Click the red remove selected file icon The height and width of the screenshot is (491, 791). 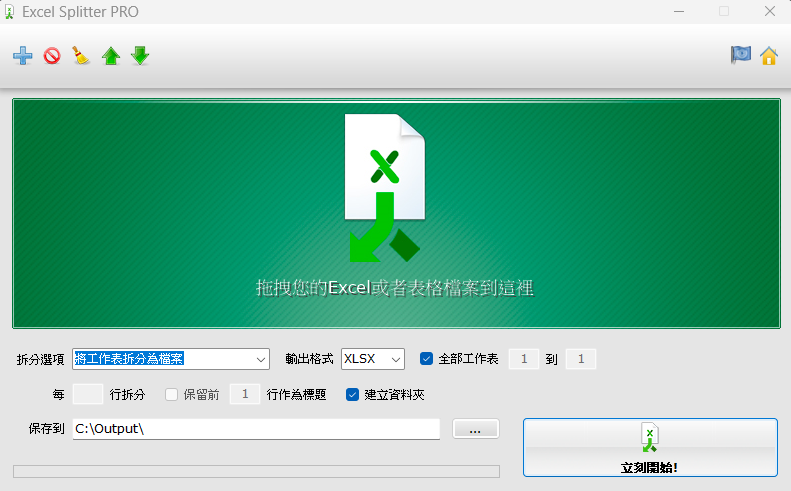tap(52, 56)
